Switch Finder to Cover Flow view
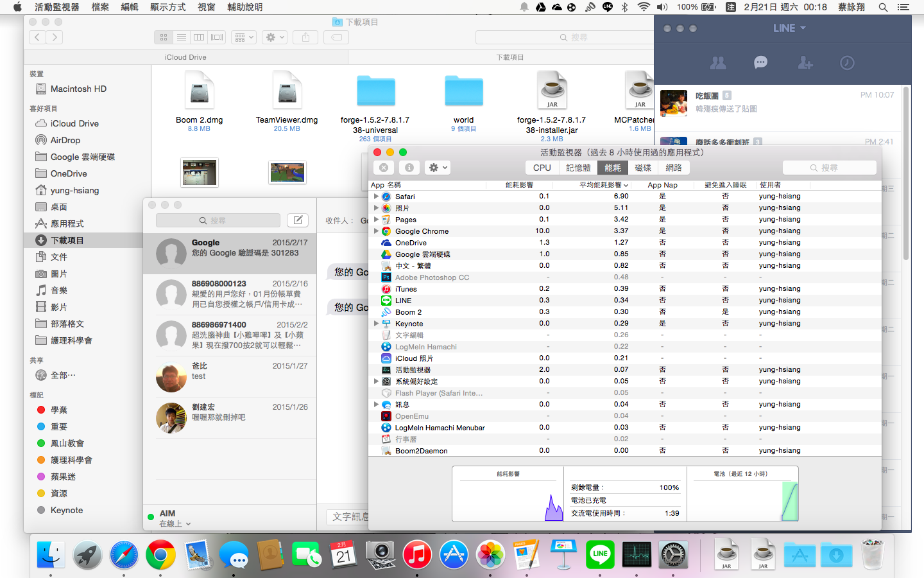The width and height of the screenshot is (924, 578). (x=218, y=37)
